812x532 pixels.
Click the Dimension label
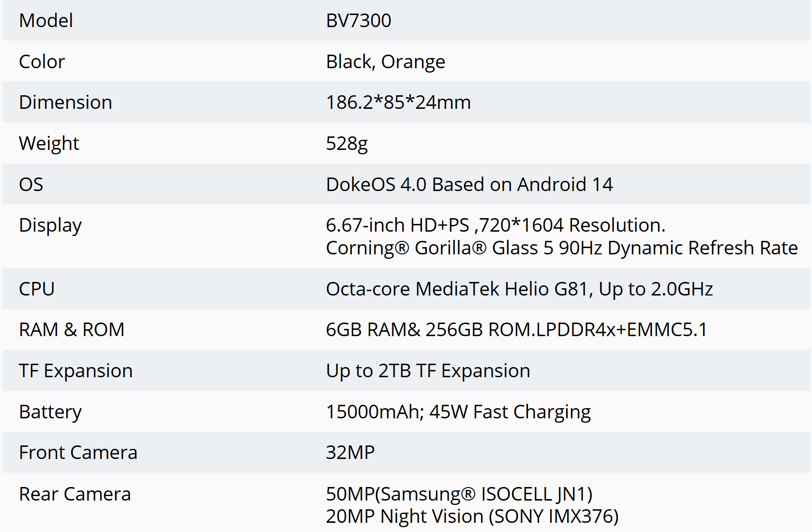click(65, 103)
